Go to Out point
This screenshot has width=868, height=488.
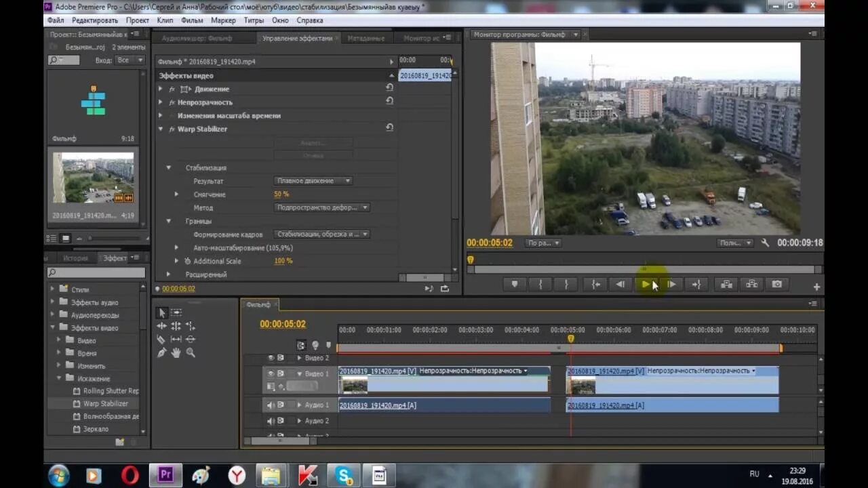pos(696,285)
